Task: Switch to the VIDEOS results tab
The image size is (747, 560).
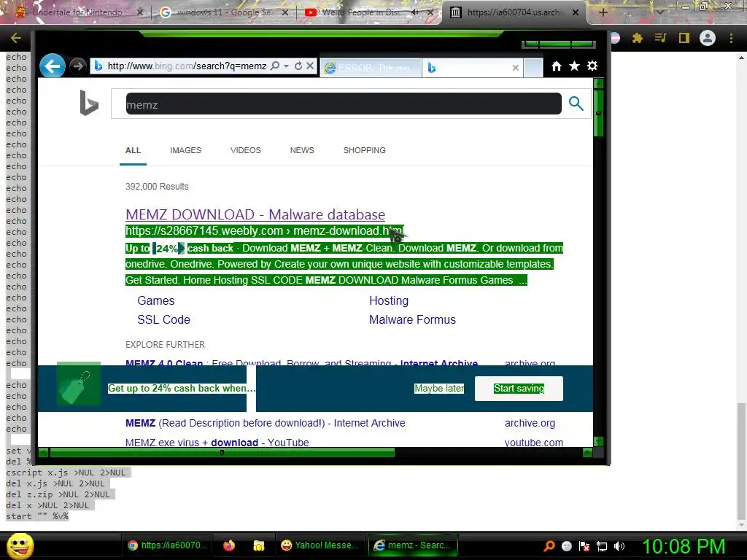Action: tap(246, 150)
